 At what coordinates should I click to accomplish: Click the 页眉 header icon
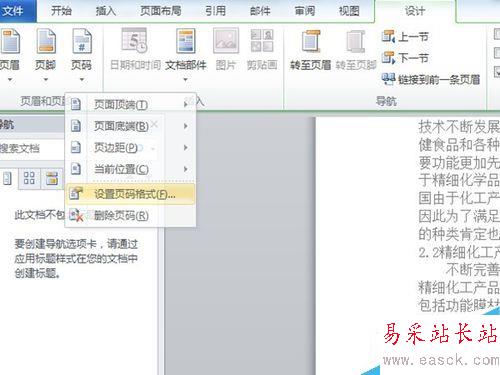point(10,41)
